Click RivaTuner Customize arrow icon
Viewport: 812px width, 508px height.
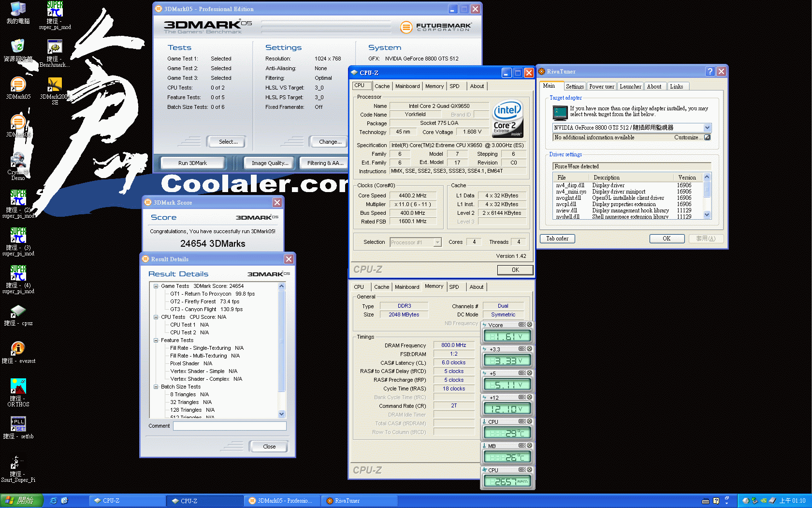pyautogui.click(x=707, y=137)
